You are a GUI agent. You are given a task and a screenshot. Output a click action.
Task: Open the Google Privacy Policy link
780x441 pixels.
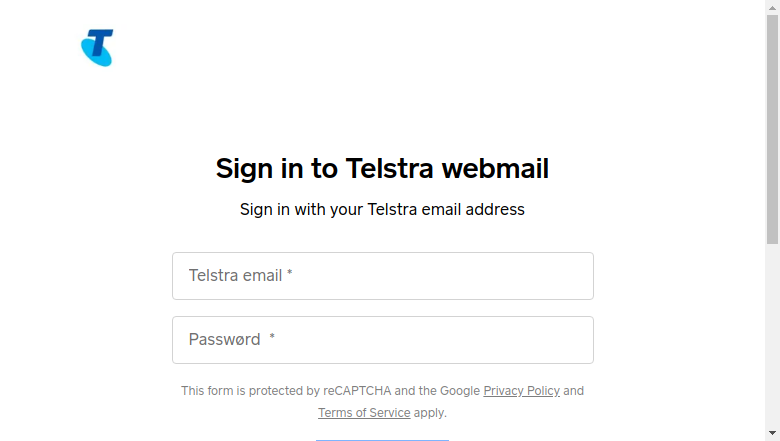click(521, 391)
